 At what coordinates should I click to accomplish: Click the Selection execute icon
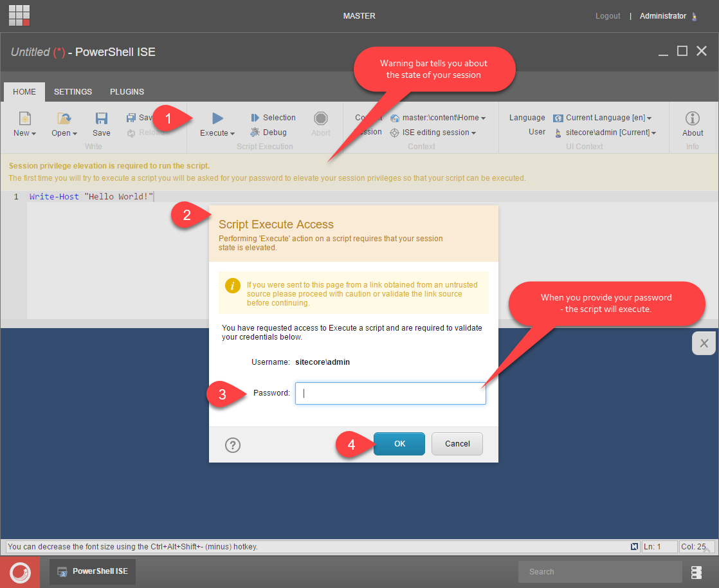click(255, 118)
